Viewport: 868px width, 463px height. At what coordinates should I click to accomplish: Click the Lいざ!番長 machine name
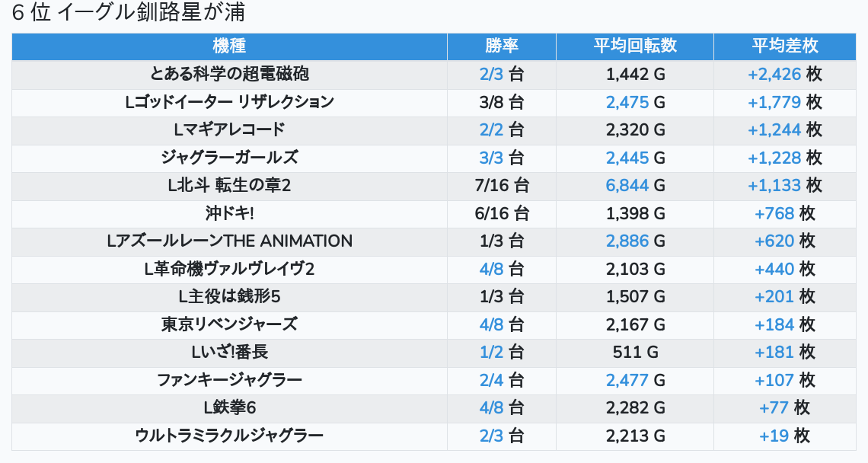[x=229, y=353]
